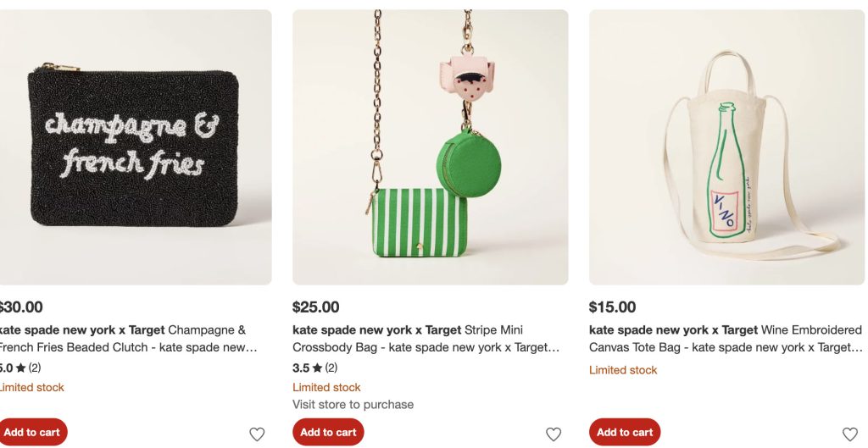Click heart icon for Stripe Mini Crossbody Bag
The image size is (868, 448).
tap(554, 434)
